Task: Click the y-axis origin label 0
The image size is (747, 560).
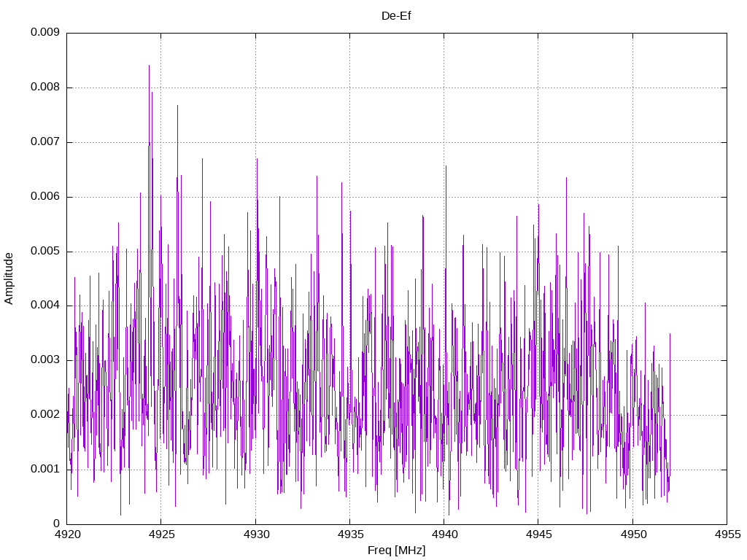Action: coord(56,524)
